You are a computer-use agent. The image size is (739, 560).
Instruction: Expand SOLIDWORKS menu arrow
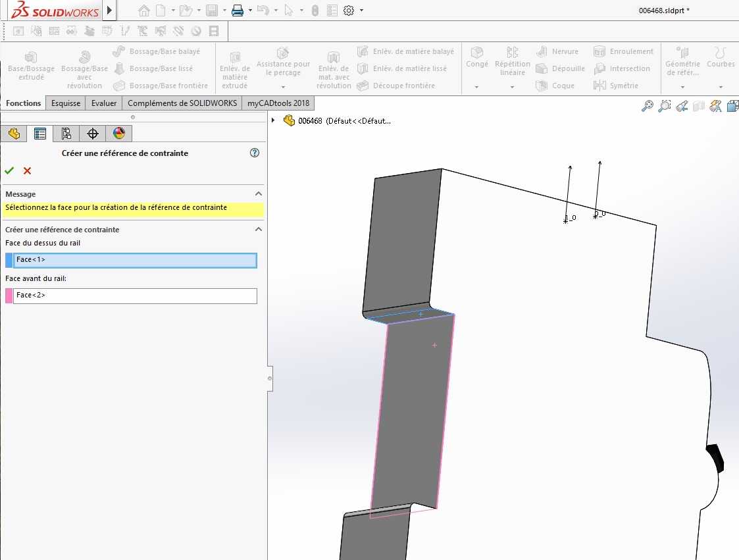(x=109, y=11)
